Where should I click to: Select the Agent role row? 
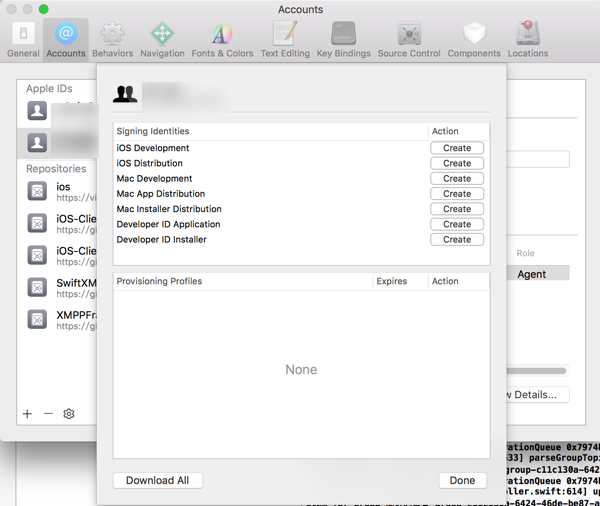(x=538, y=274)
